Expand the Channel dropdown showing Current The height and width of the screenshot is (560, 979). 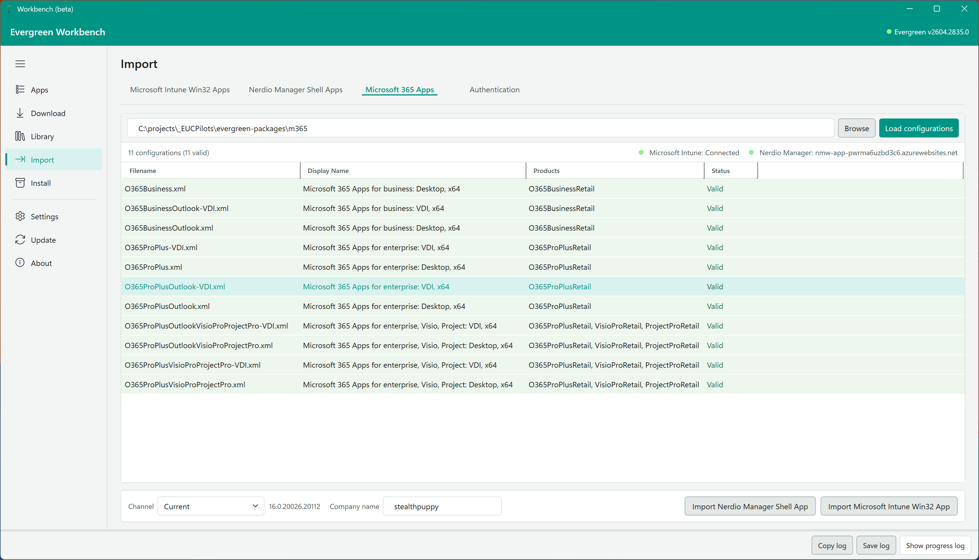211,506
